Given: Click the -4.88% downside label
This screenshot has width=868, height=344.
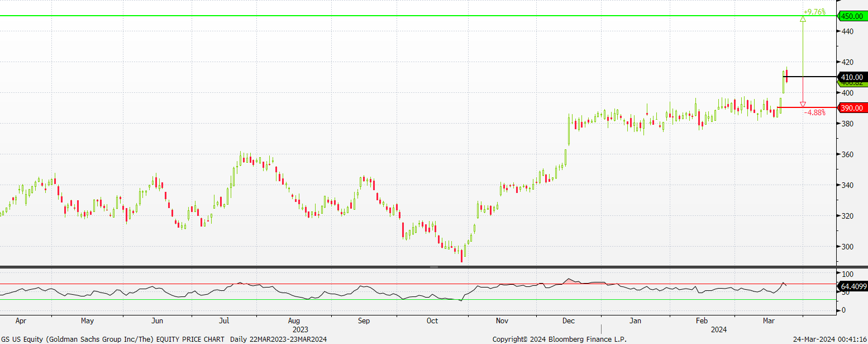Looking at the screenshot, I should [814, 112].
